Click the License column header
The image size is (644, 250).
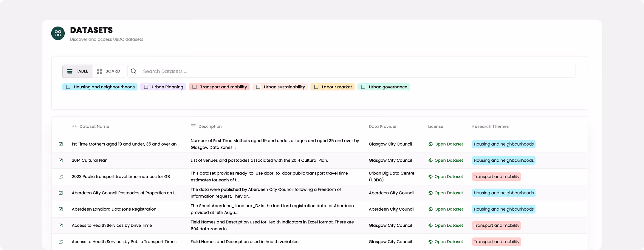click(436, 126)
